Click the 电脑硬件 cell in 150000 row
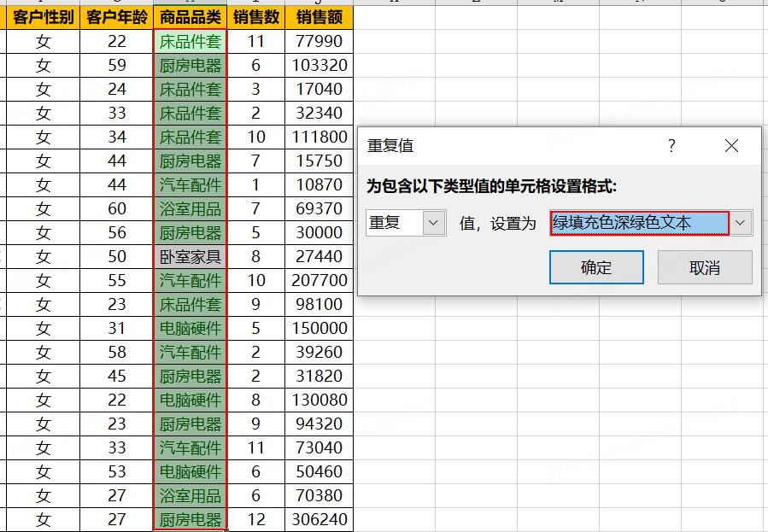This screenshot has width=768, height=532. point(190,329)
